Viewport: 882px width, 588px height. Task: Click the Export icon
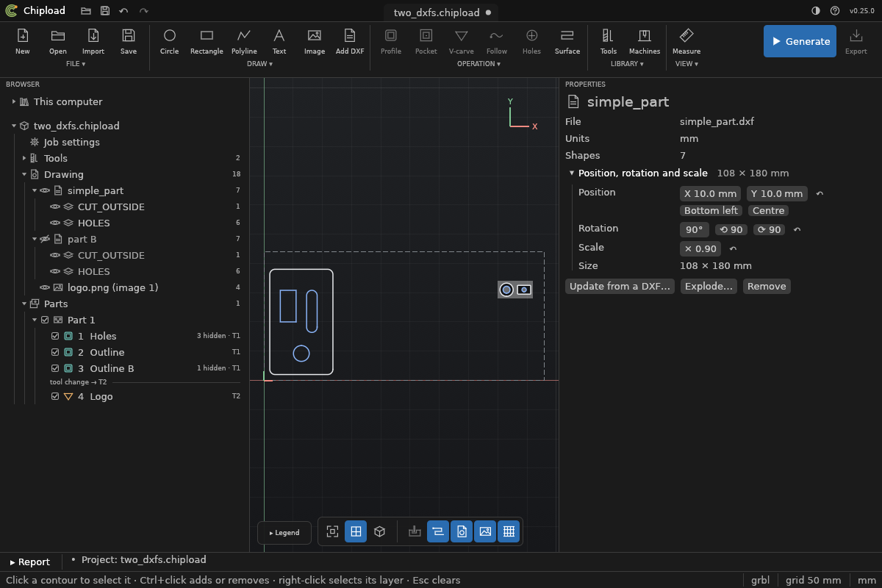coord(856,35)
